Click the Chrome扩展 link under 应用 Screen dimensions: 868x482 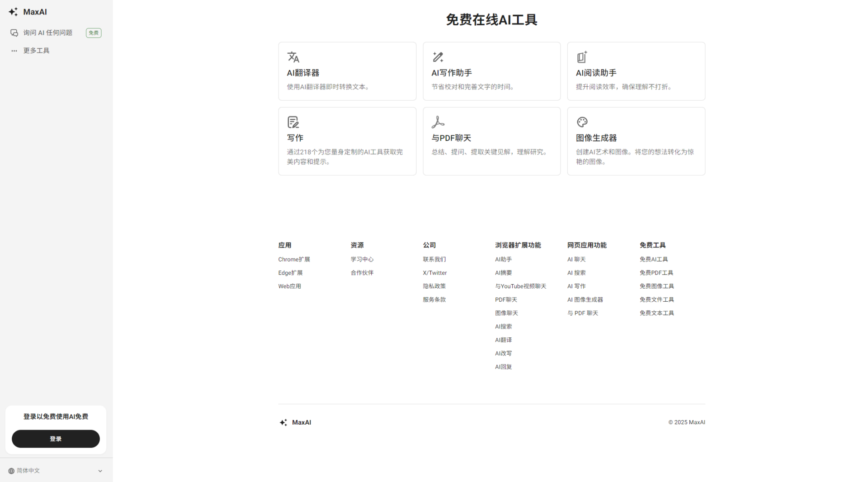coord(294,259)
